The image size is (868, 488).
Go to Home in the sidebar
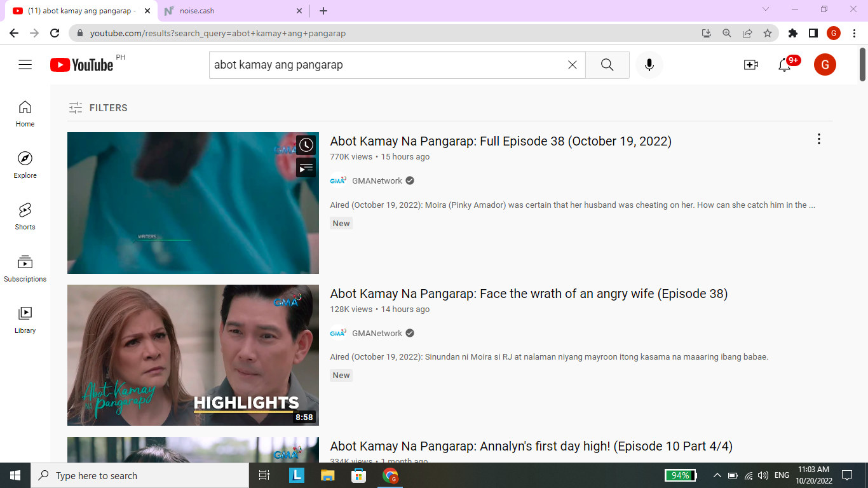tap(25, 114)
